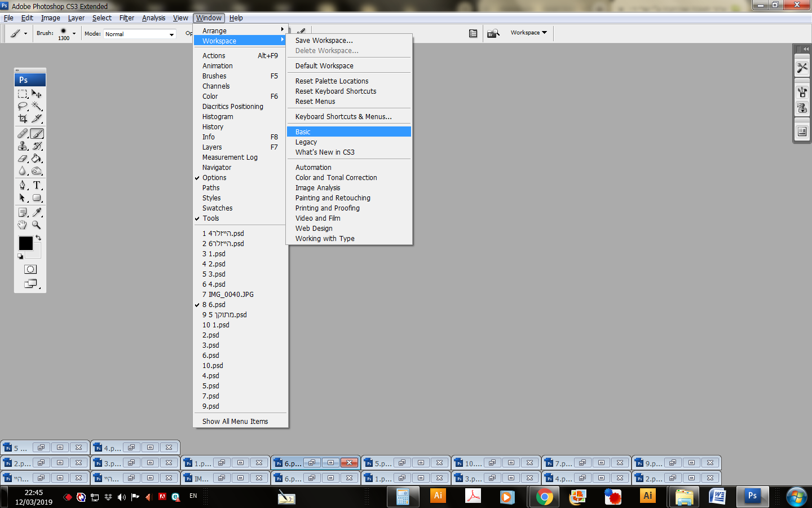Screen dimensions: 812x508
Task: Swap foreground and background colors
Action: click(x=38, y=238)
